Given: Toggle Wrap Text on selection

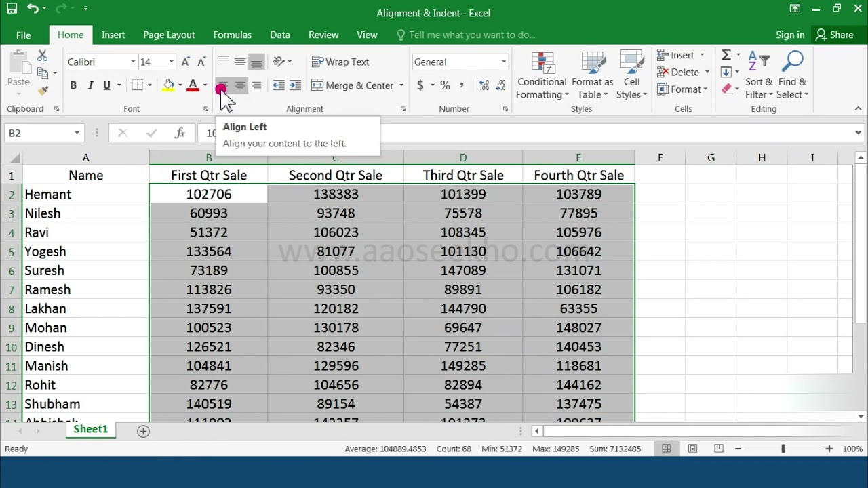Looking at the screenshot, I should pos(340,62).
